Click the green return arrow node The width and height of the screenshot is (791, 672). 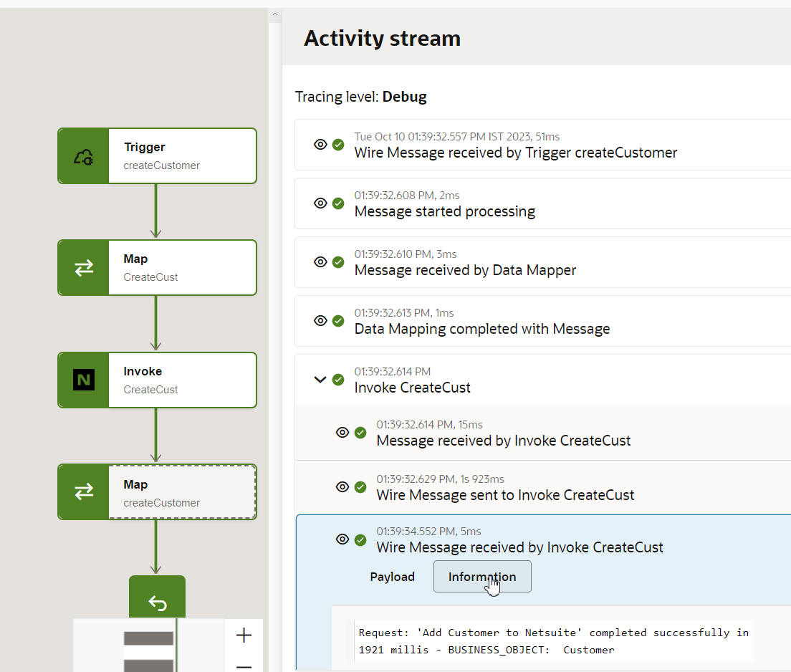click(x=157, y=602)
